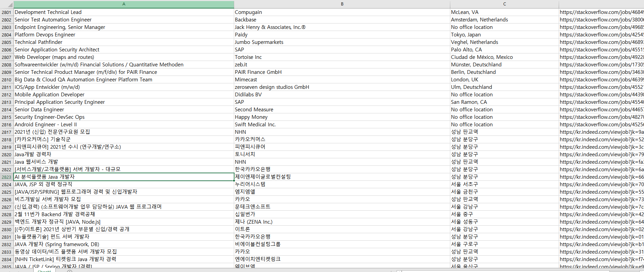Image resolution: width=644 pixels, height=272 pixels.
Task: Select 'Berlin, Deutschland' cell
Action: (x=504, y=72)
